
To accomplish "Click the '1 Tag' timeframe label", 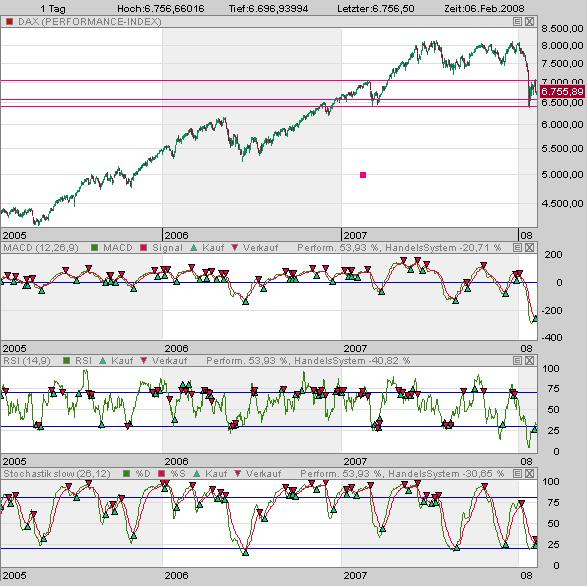I will (53, 8).
